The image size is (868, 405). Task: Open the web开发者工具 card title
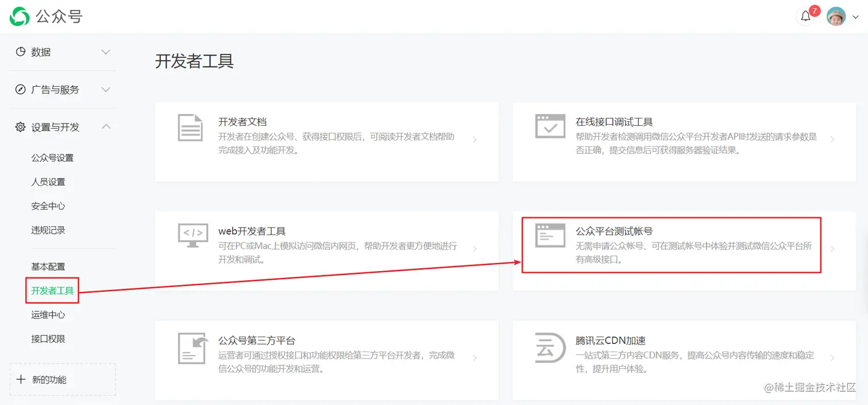(252, 231)
